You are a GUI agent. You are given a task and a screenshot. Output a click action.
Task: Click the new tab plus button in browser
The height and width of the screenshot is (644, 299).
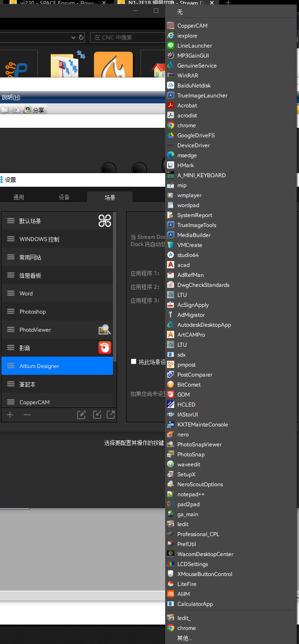coord(228,3)
